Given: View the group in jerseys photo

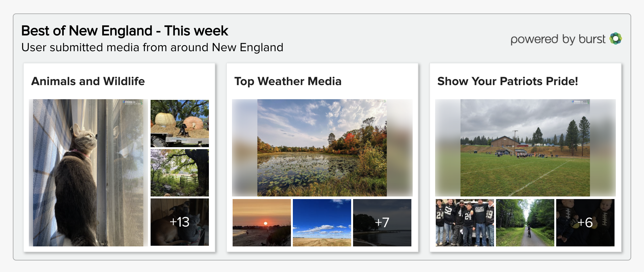Looking at the screenshot, I should pyautogui.click(x=465, y=223).
